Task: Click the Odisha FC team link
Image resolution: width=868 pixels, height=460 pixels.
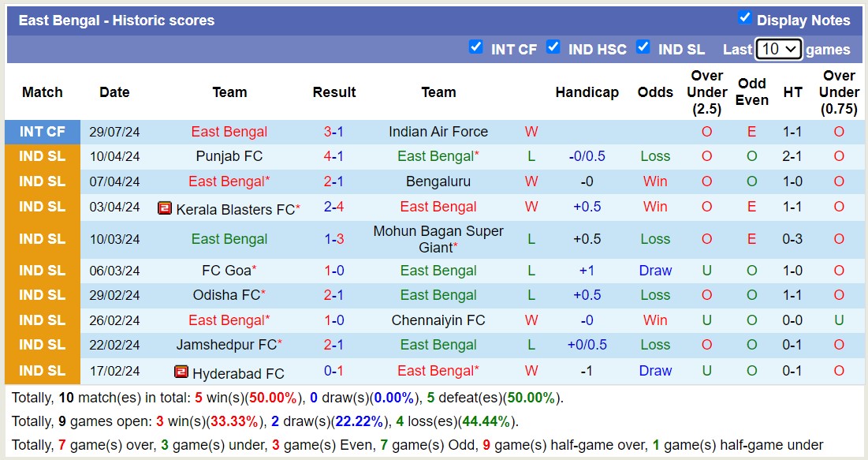Action: (x=227, y=295)
